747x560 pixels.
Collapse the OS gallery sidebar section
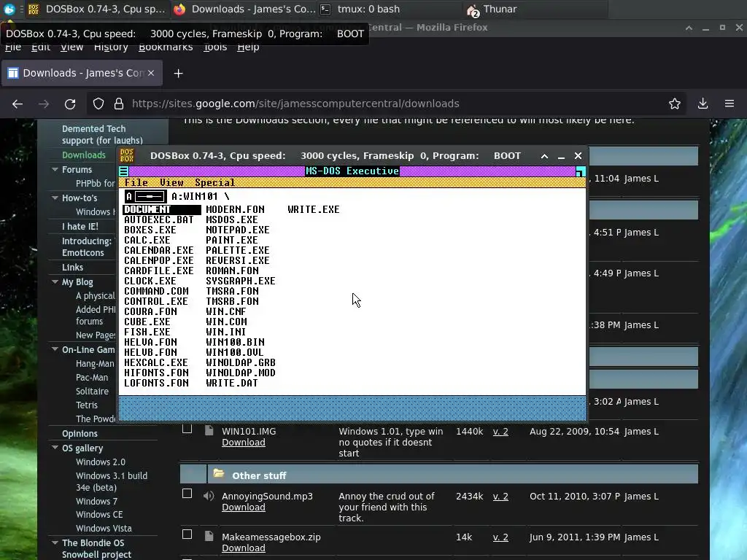[55, 448]
